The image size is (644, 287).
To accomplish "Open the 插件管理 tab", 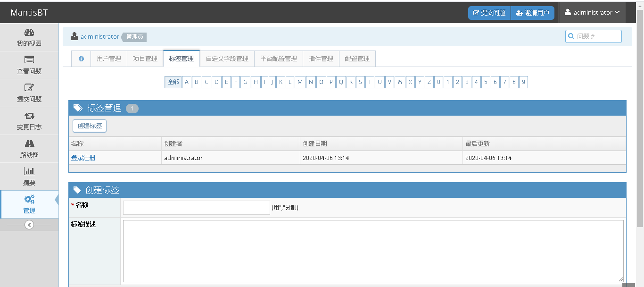I will click(321, 59).
